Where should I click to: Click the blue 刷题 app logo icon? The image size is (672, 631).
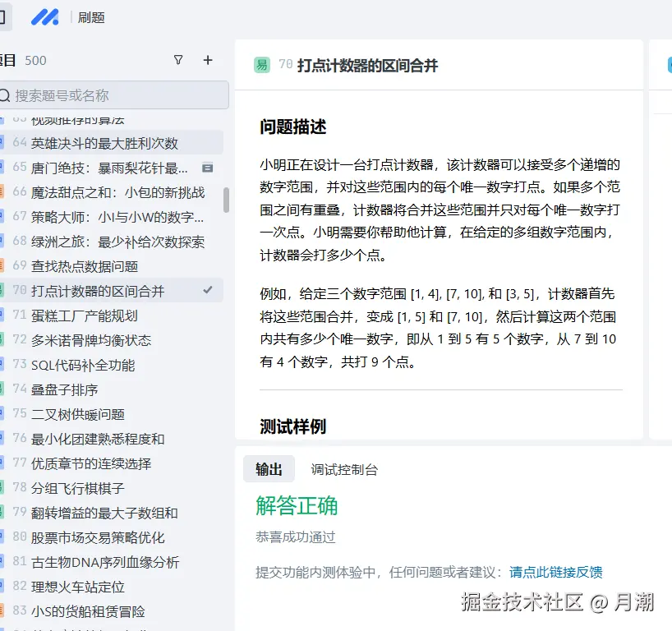[45, 16]
